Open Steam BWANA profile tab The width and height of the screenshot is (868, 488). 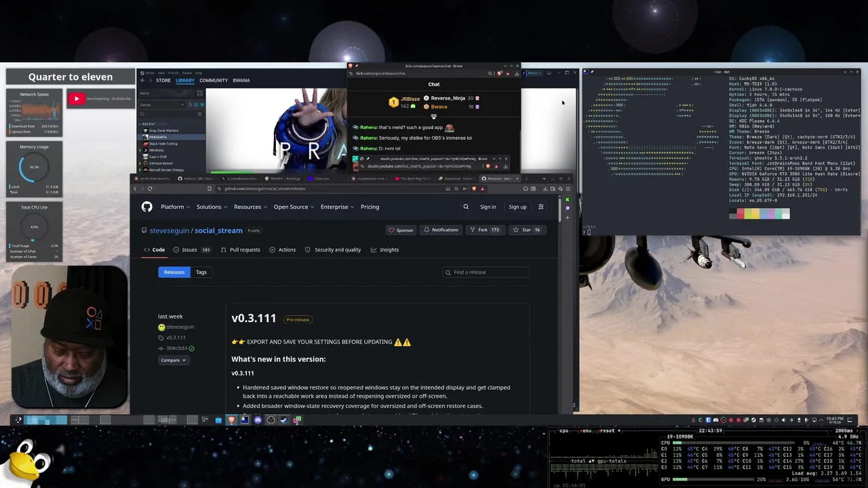[241, 80]
